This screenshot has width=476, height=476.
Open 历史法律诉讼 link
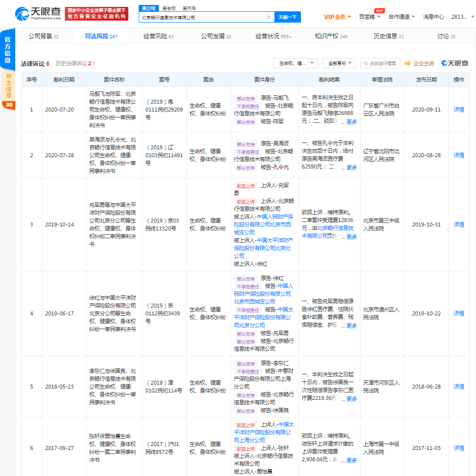75,63
